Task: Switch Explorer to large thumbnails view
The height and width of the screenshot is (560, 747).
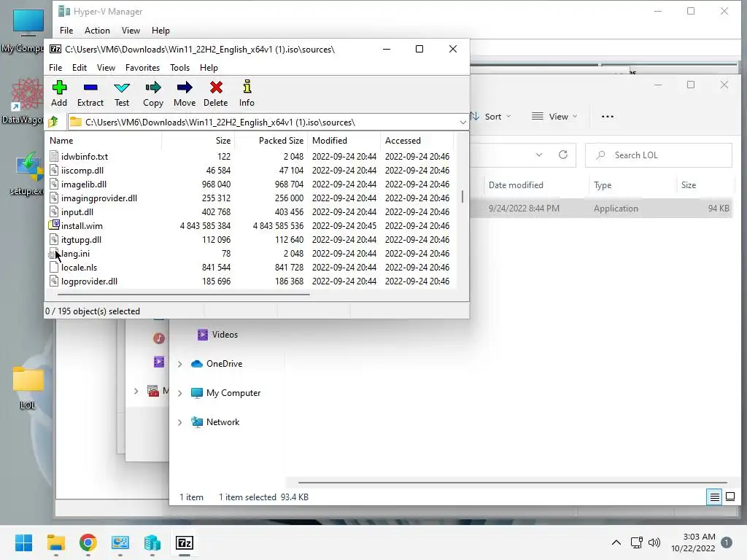Action: pos(730,497)
